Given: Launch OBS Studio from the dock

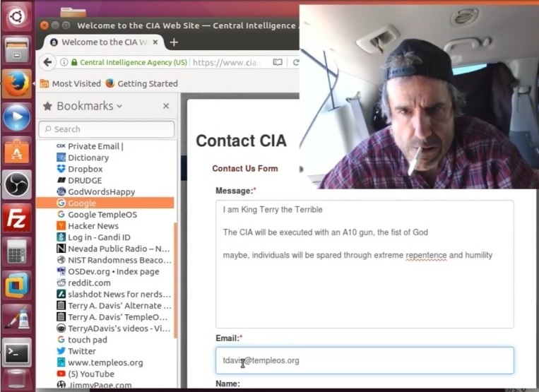Looking at the screenshot, I should pyautogui.click(x=16, y=184).
